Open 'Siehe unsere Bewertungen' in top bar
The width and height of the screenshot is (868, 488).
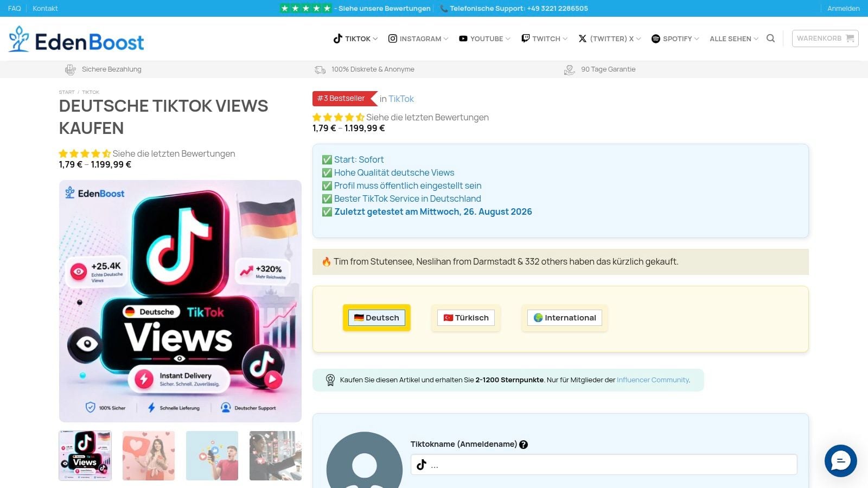coord(385,8)
